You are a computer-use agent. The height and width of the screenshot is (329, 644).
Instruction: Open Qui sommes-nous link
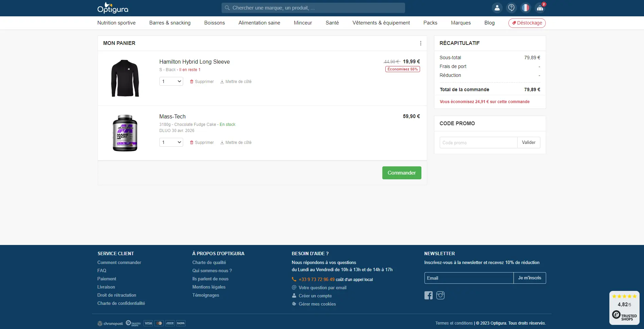coord(212,270)
